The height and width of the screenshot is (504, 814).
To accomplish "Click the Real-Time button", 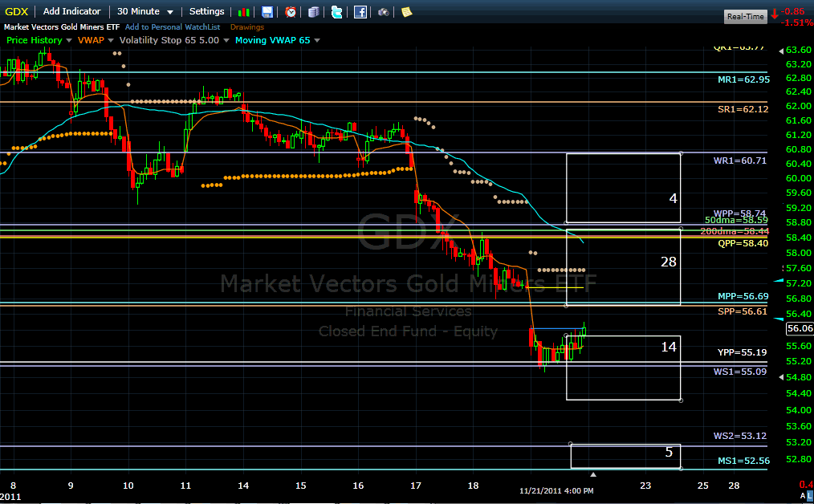I will (x=746, y=17).
